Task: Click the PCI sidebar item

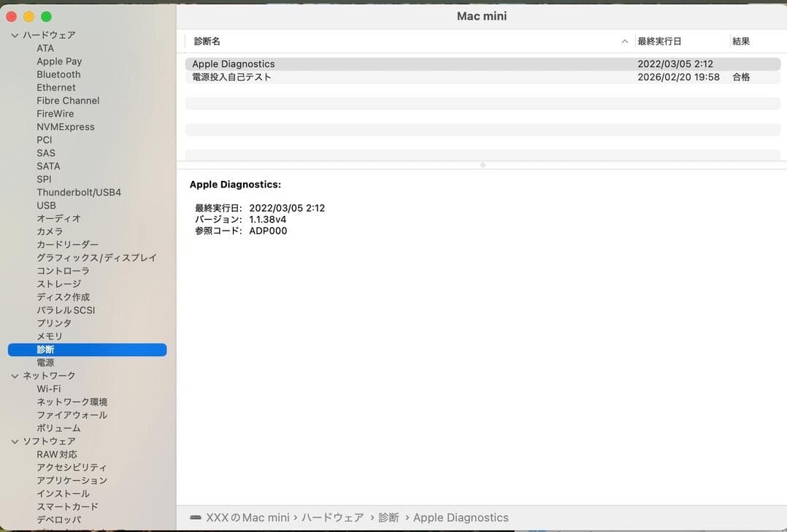Action: coord(44,140)
